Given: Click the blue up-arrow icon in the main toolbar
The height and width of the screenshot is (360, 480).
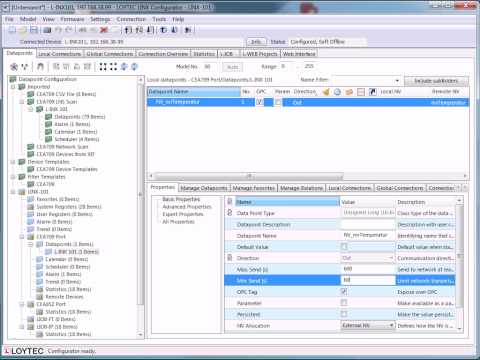Looking at the screenshot, I should coord(163,30).
